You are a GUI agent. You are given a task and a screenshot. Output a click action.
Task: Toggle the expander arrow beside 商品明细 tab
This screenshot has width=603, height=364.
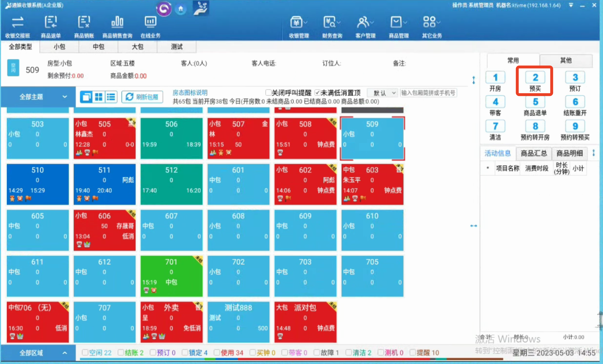pyautogui.click(x=593, y=153)
